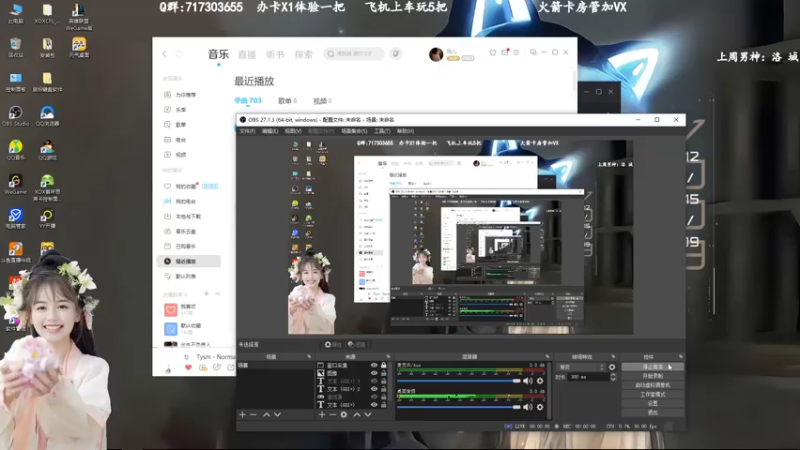Screen dimensions: 800x450
Task: Show the 文本 (GDI+) 3 source eye
Action: pyautogui.click(x=374, y=381)
